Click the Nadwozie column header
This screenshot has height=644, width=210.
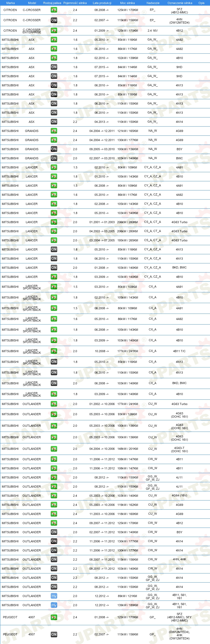tap(153, 3)
